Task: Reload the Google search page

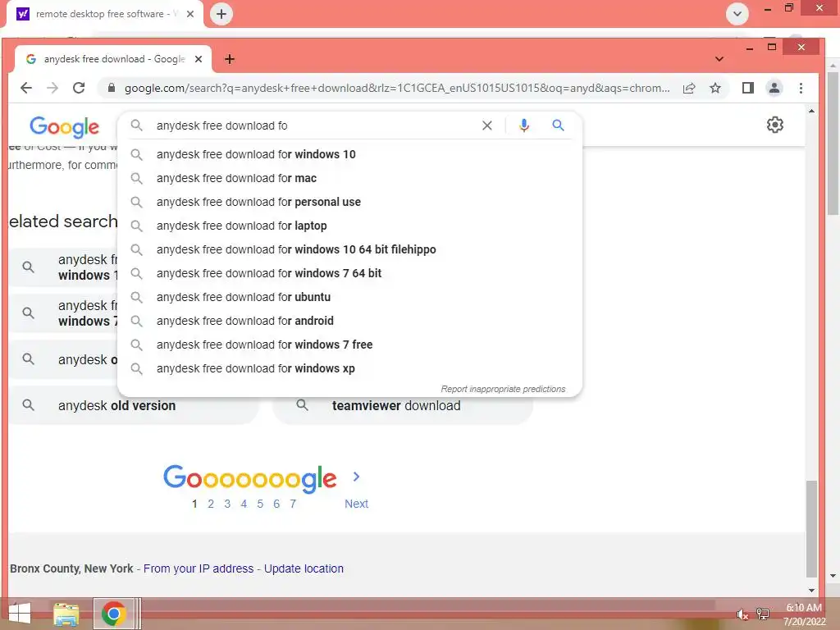Action: click(x=79, y=88)
